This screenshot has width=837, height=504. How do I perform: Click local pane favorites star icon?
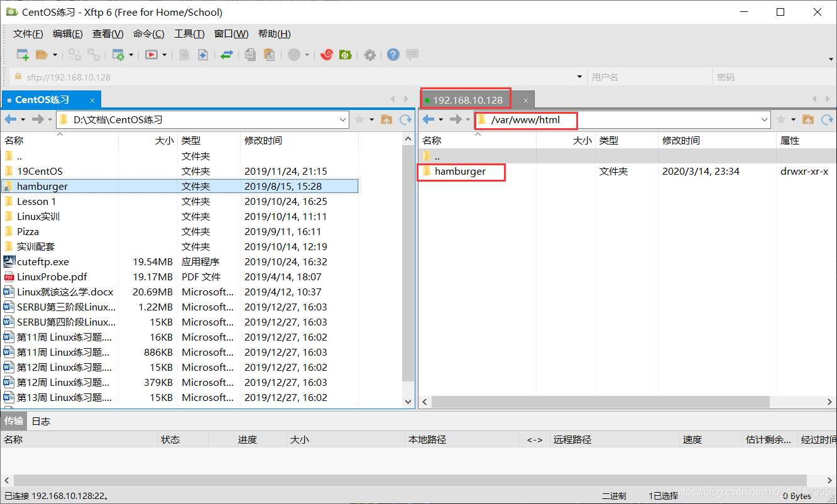(x=359, y=119)
